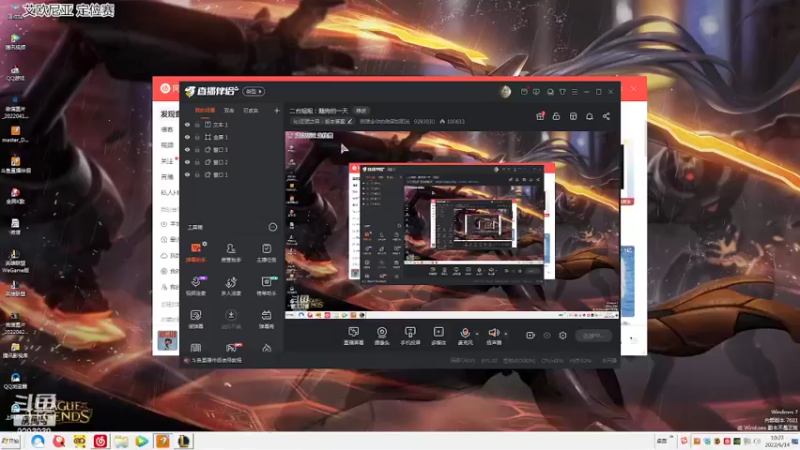This screenshot has width=800, height=450.
Task: Expand the speaker options arrow
Action: click(x=506, y=334)
